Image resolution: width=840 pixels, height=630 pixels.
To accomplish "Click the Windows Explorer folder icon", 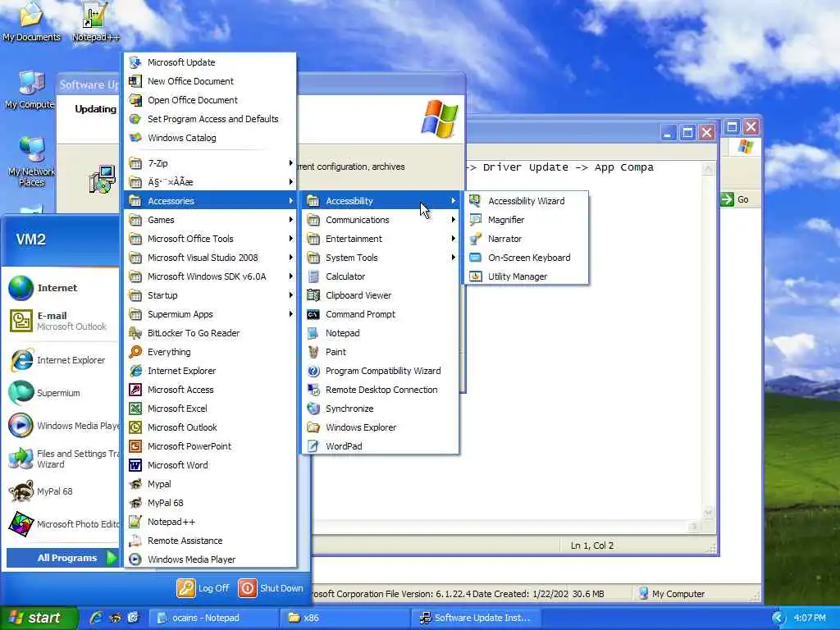I will pyautogui.click(x=313, y=427).
